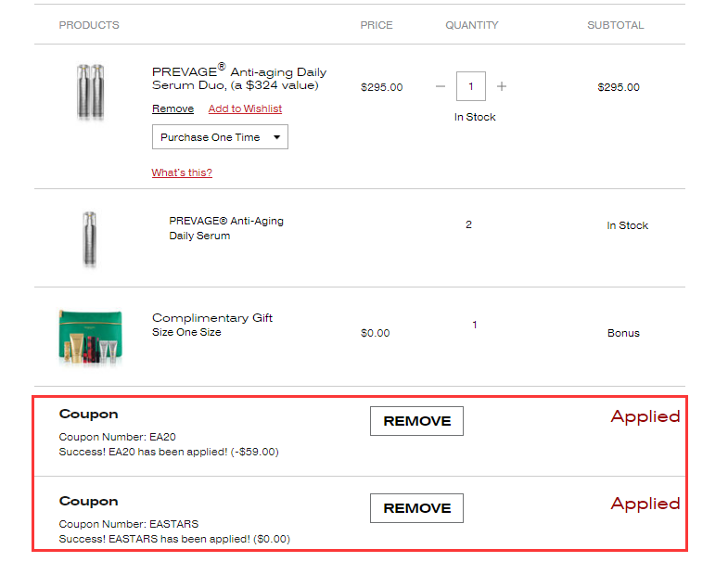Click the Subtotal column header
This screenshot has width=728, height=562.
(615, 25)
